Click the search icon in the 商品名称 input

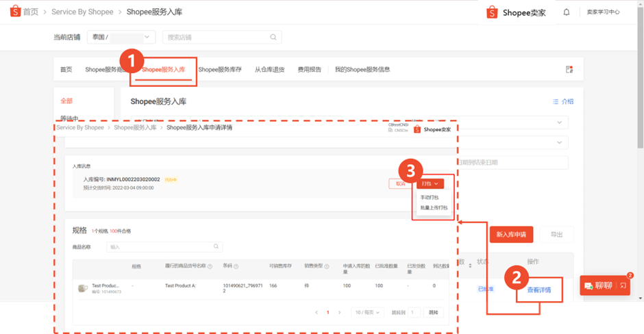[x=216, y=246]
